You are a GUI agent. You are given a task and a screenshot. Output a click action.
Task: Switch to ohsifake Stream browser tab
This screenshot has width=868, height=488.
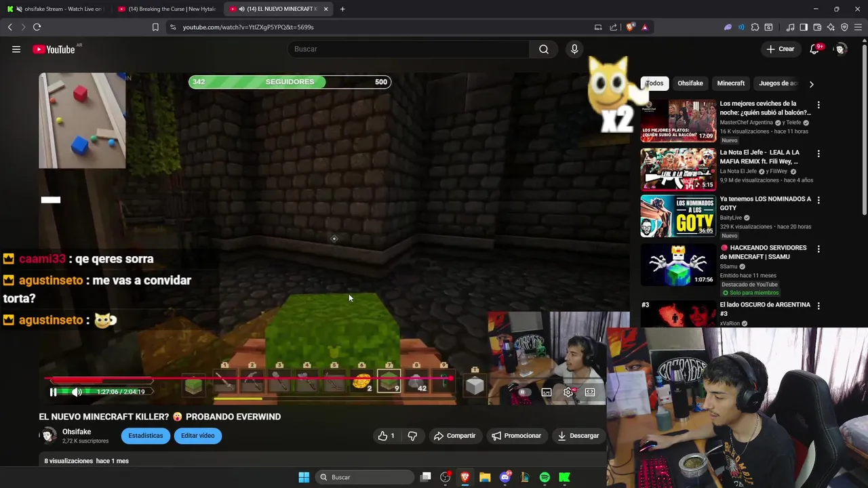pyautogui.click(x=54, y=9)
